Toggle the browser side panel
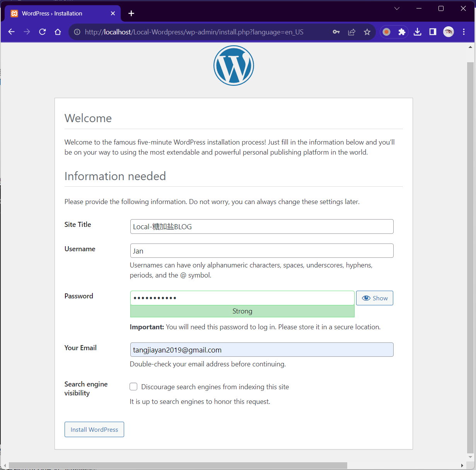Viewport: 476px width, 470px height. click(x=433, y=32)
